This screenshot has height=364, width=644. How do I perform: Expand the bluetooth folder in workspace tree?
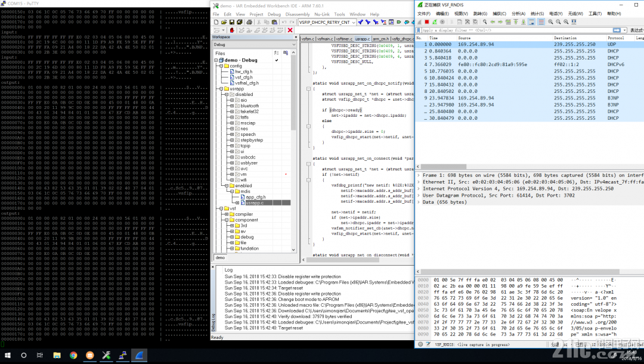(231, 106)
